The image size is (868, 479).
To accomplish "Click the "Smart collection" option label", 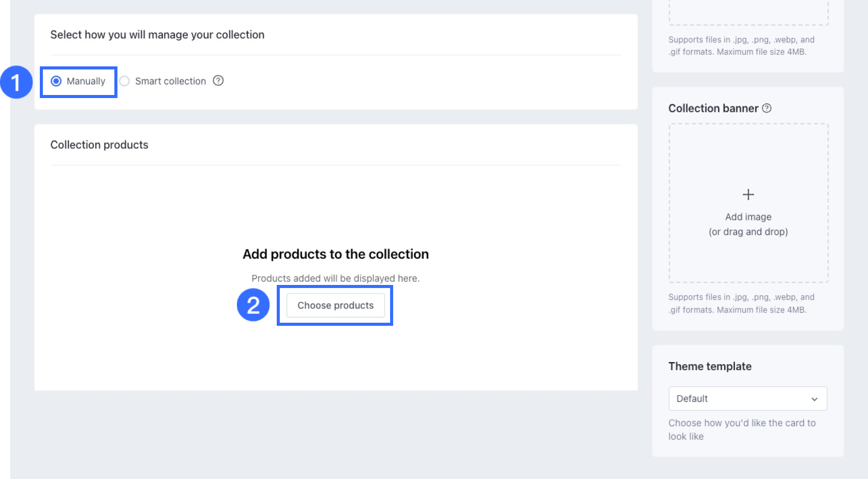I will 170,81.
